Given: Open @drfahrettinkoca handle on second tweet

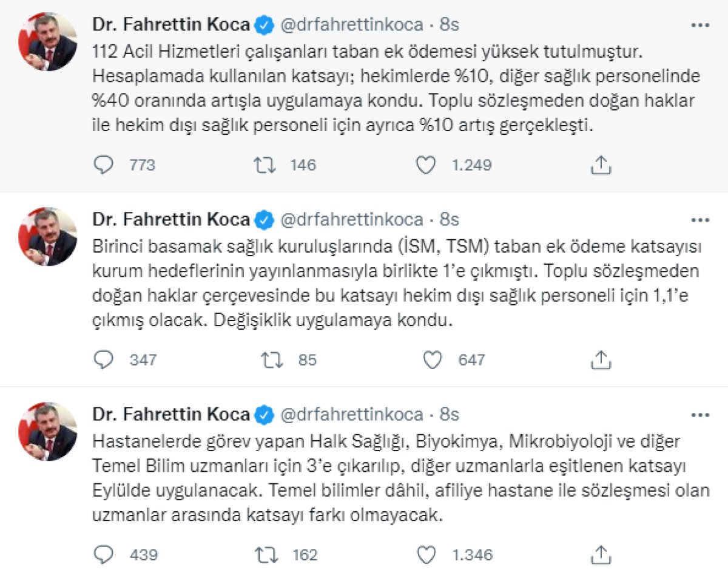Looking at the screenshot, I should point(351,220).
